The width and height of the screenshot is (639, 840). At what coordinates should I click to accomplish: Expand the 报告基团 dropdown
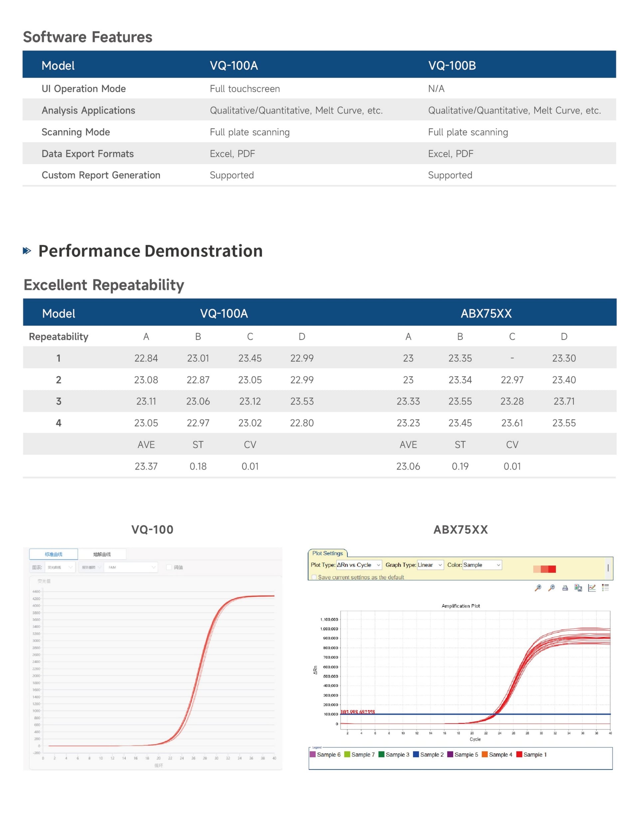[91, 567]
